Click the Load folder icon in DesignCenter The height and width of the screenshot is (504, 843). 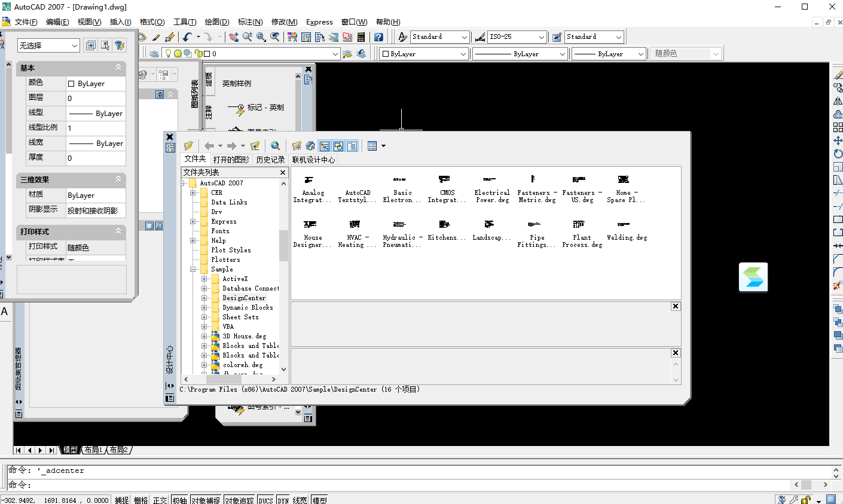coord(188,146)
